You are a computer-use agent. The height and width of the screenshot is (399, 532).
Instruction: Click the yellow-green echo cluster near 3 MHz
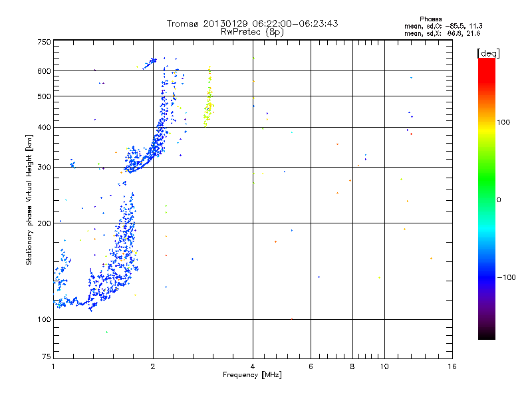209,98
